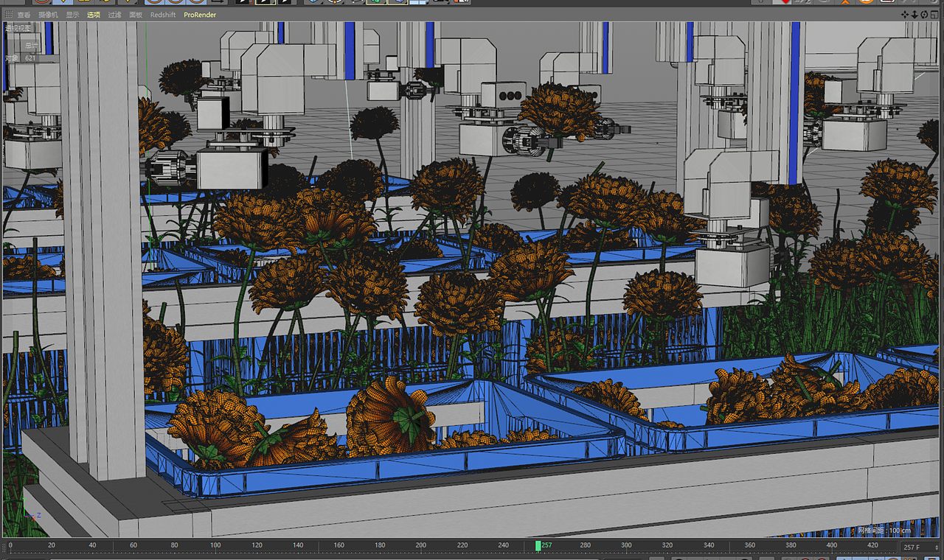Image resolution: width=944 pixels, height=560 pixels.
Task: Open the 显示 menu
Action: [x=72, y=15]
